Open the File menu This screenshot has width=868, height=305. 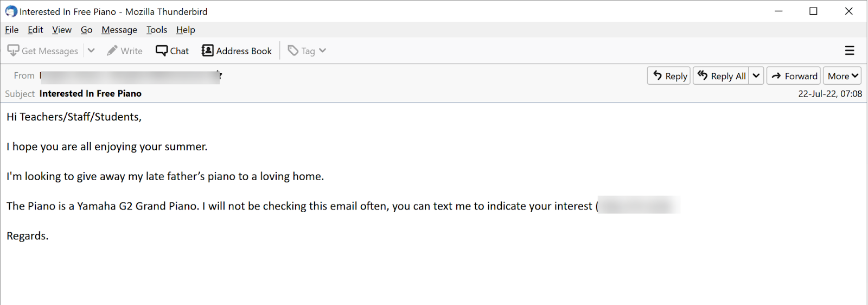(x=11, y=30)
